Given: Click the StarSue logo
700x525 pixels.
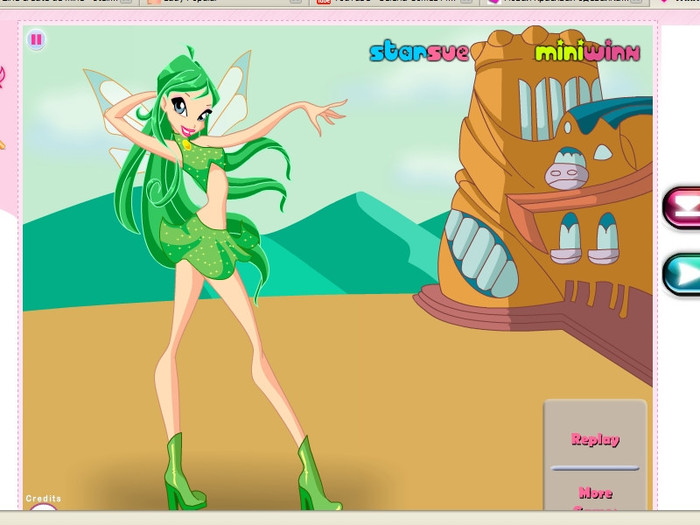Looking at the screenshot, I should tap(419, 52).
